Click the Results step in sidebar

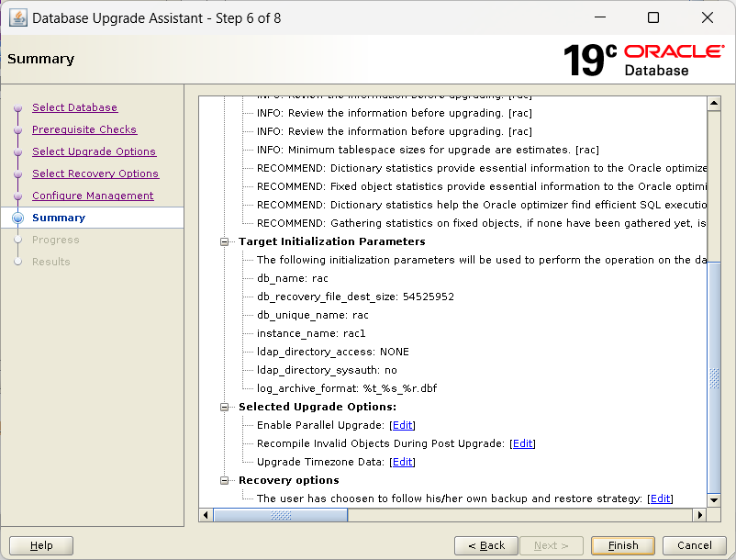tap(50, 262)
